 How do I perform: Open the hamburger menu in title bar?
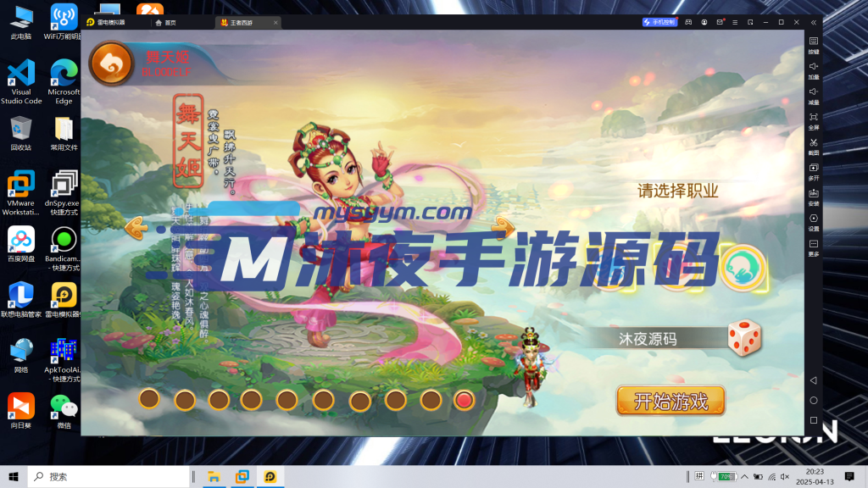735,22
